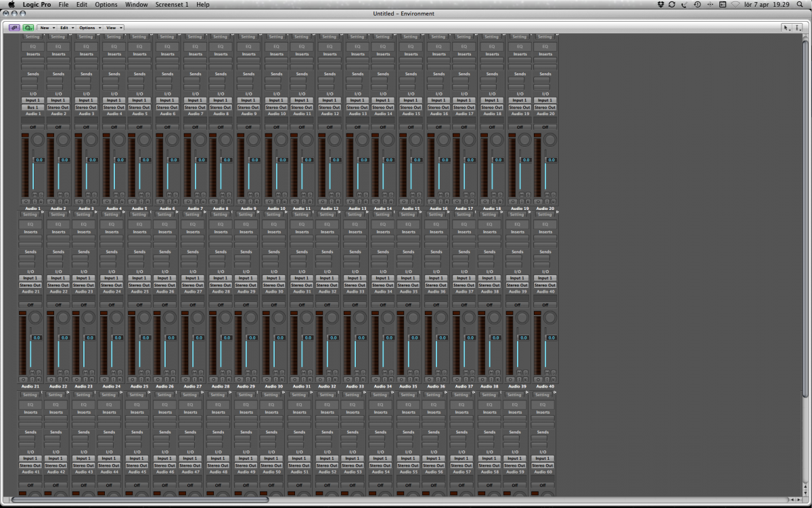
Task: Click the pan knob on Audio 20
Action: [549, 140]
